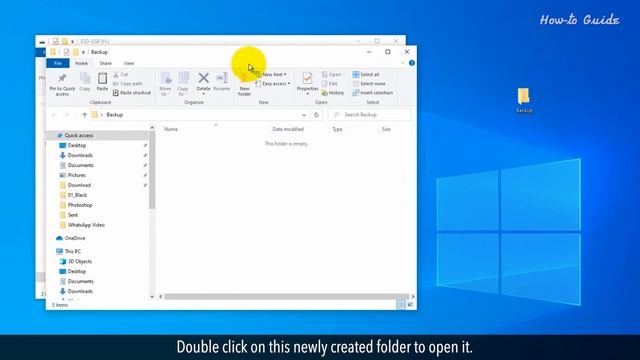
Task: Click Paste shortcut command
Action: (x=132, y=93)
